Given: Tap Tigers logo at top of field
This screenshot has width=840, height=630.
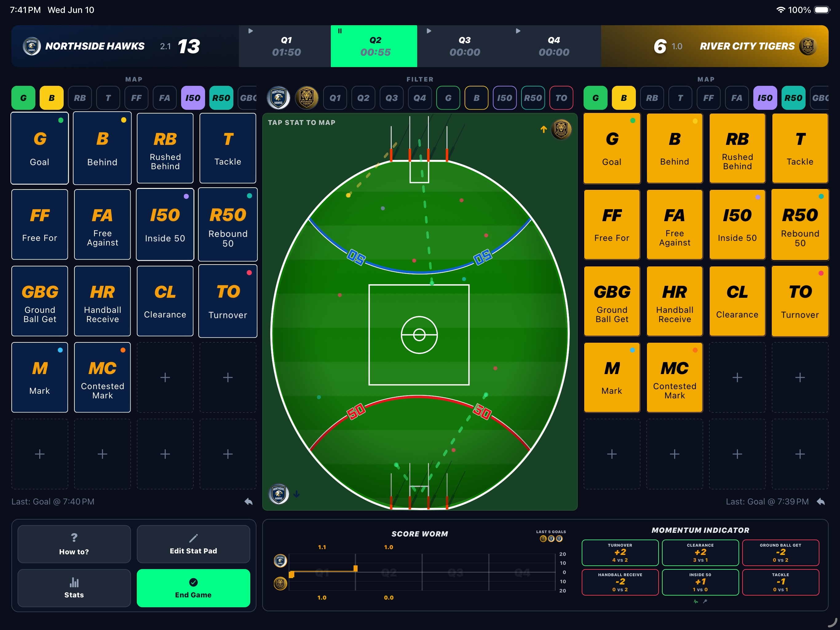Looking at the screenshot, I should (561, 129).
